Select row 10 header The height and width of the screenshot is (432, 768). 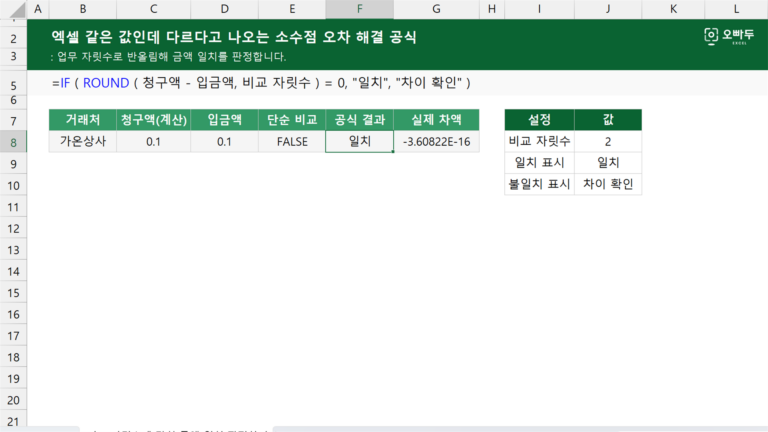[13, 185]
